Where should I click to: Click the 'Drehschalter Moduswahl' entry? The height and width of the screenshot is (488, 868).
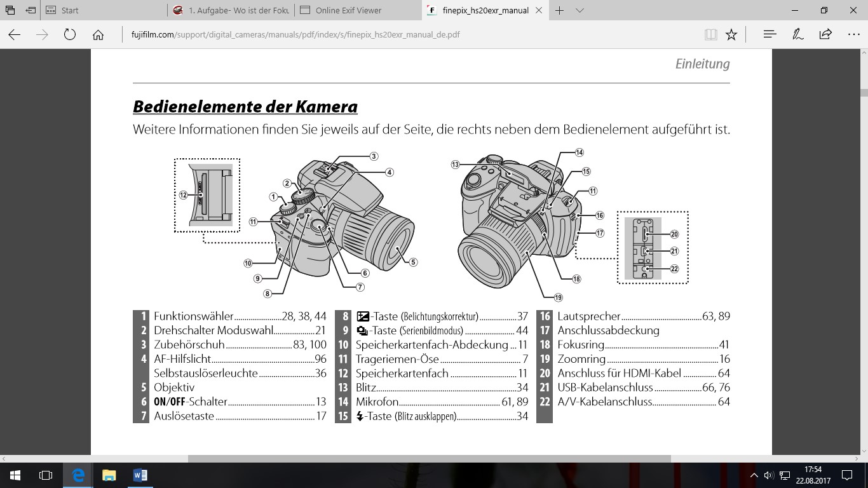pos(213,330)
